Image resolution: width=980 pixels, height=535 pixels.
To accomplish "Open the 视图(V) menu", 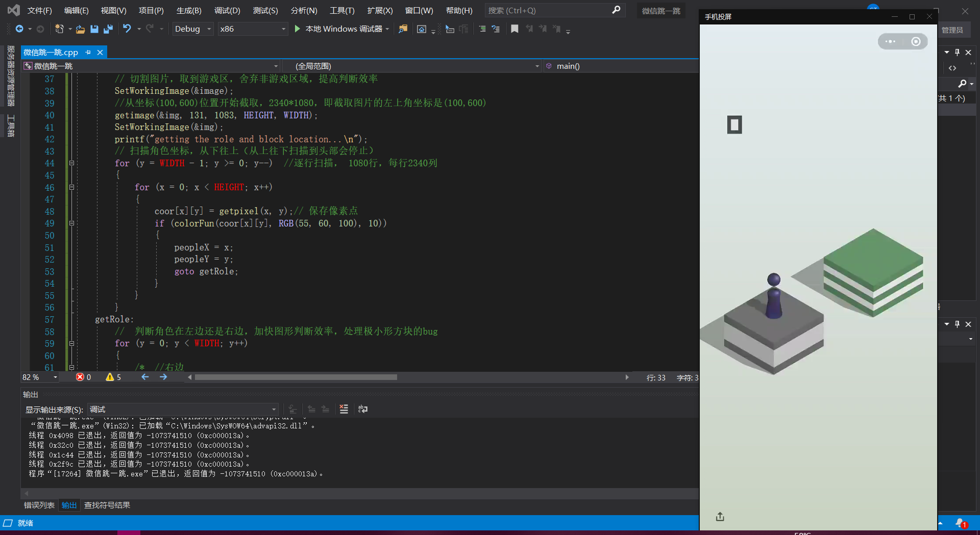I will pyautogui.click(x=113, y=10).
